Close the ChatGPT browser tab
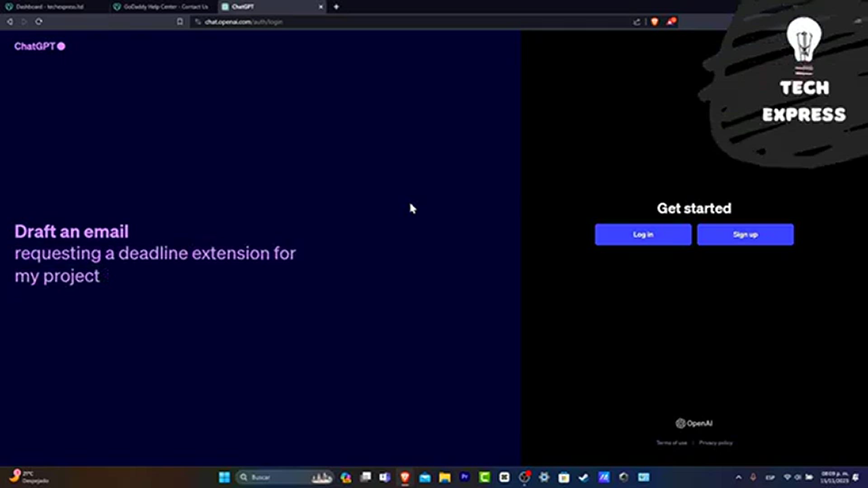Image resolution: width=868 pixels, height=488 pixels. tap(321, 7)
